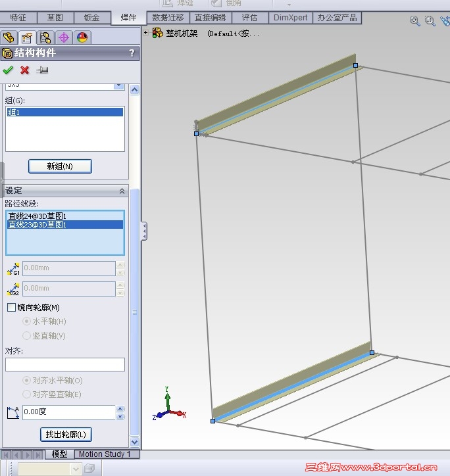Select 组1 in the groups list
Screen dimensions: 450x476
[65, 112]
